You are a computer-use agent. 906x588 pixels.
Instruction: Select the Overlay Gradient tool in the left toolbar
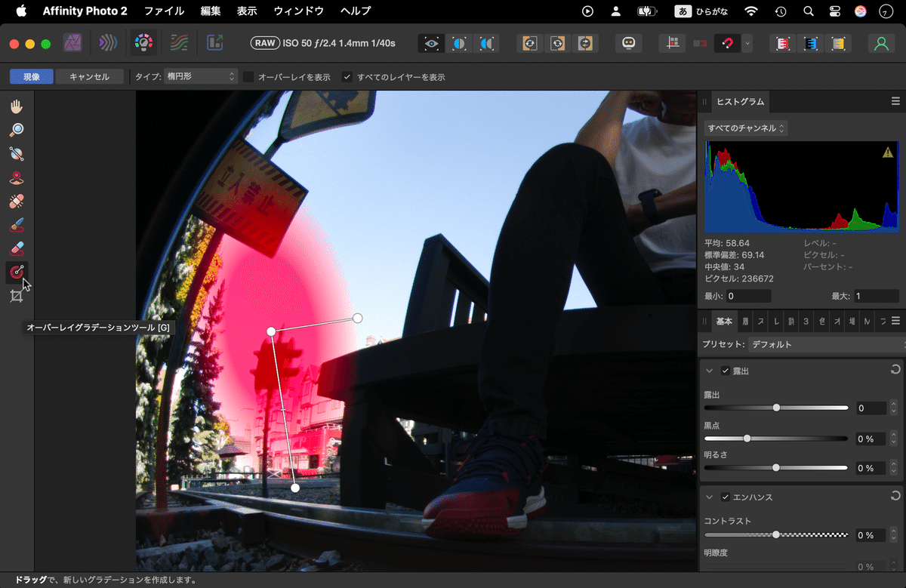click(x=17, y=272)
